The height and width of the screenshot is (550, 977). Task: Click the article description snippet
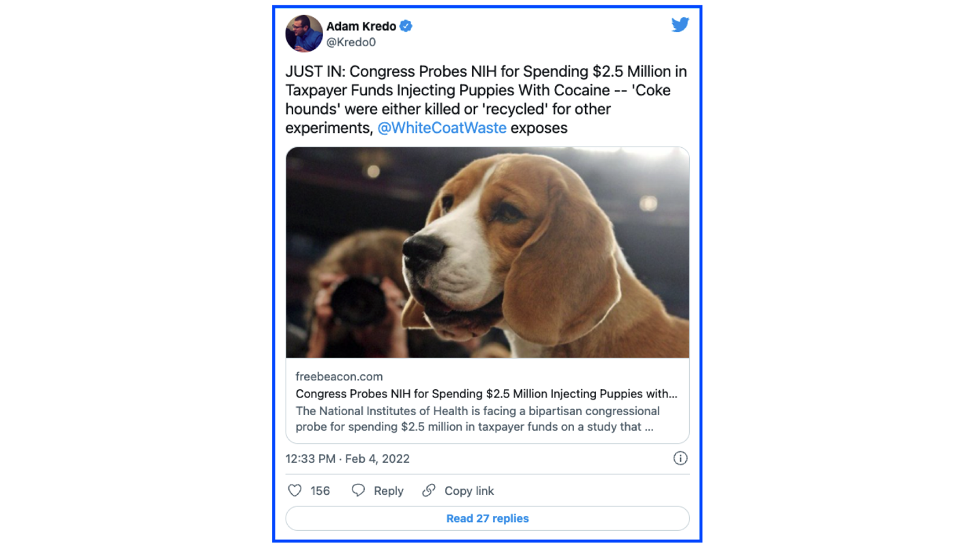(478, 419)
